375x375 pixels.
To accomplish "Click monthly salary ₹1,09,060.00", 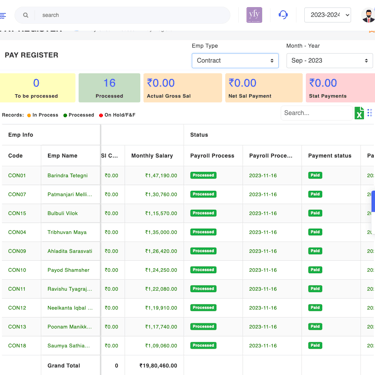I will click(x=161, y=346).
